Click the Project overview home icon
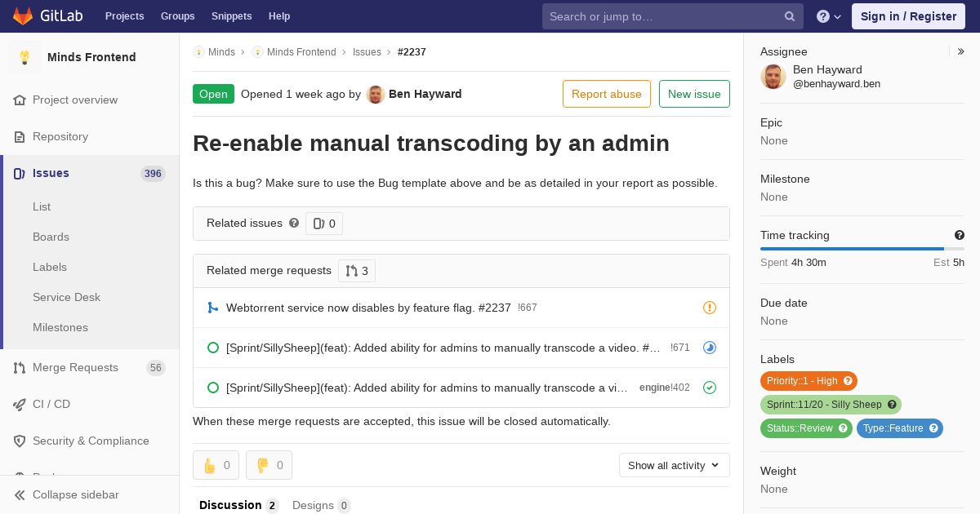Image resolution: width=980 pixels, height=514 pixels. 20,100
